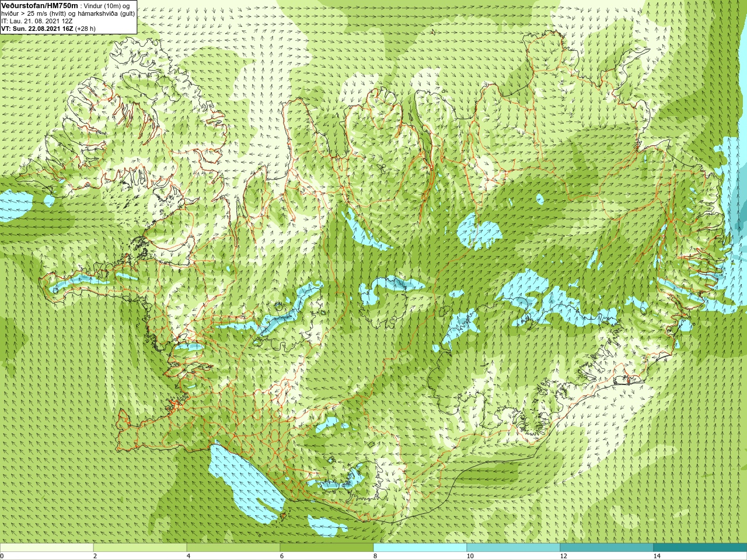Click the teal 12–14 m/s scale segment

point(607,548)
